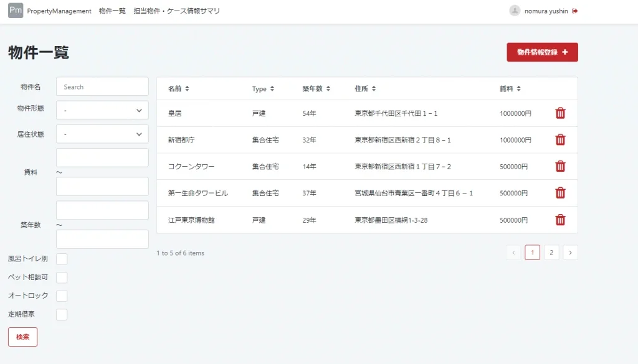This screenshot has height=364, width=638.
Task: Tick the 定期借家 checkbox
Action: coord(62,315)
